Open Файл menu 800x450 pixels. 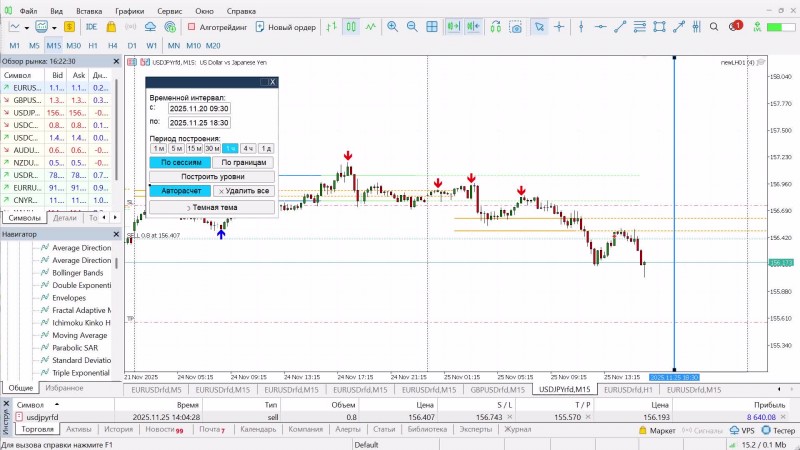click(29, 11)
